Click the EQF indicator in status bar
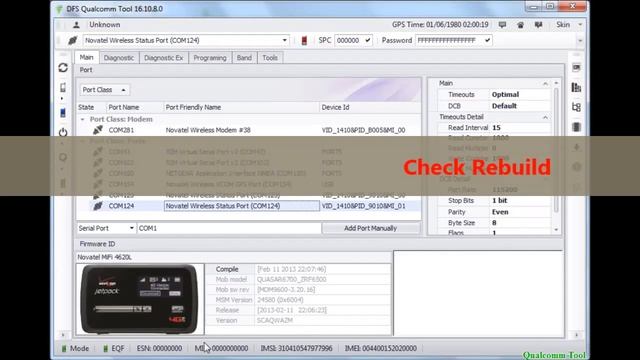 113,349
